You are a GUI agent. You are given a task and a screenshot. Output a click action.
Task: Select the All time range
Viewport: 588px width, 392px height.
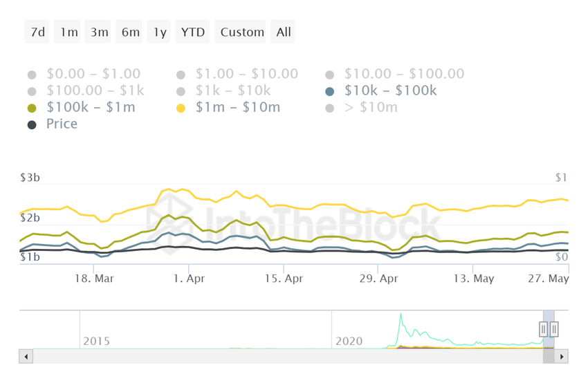tap(284, 32)
